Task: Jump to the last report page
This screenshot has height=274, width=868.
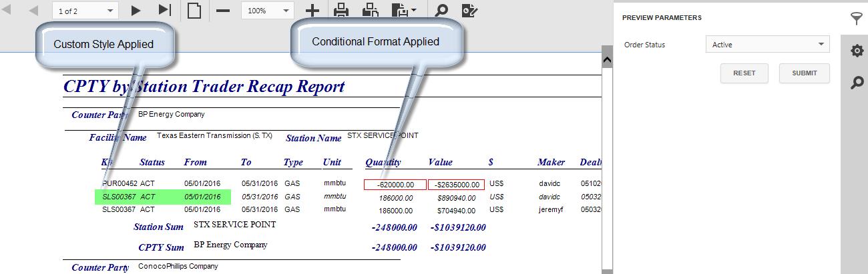Action: point(164,10)
